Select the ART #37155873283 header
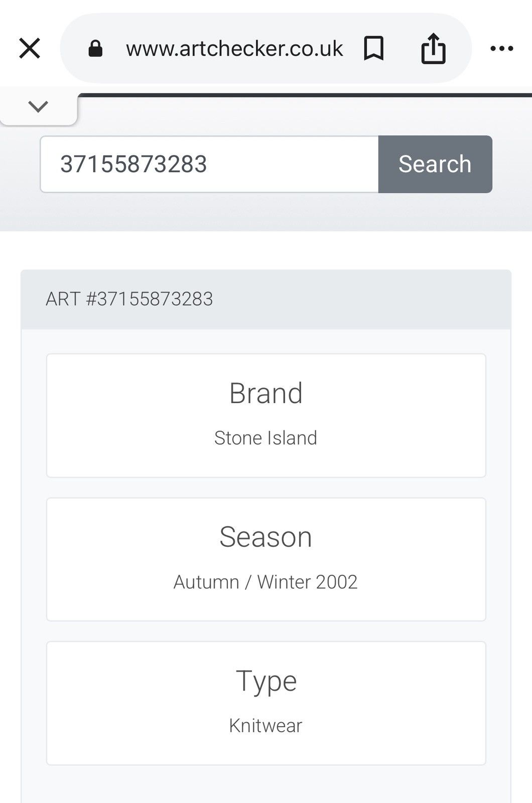 [x=129, y=299]
